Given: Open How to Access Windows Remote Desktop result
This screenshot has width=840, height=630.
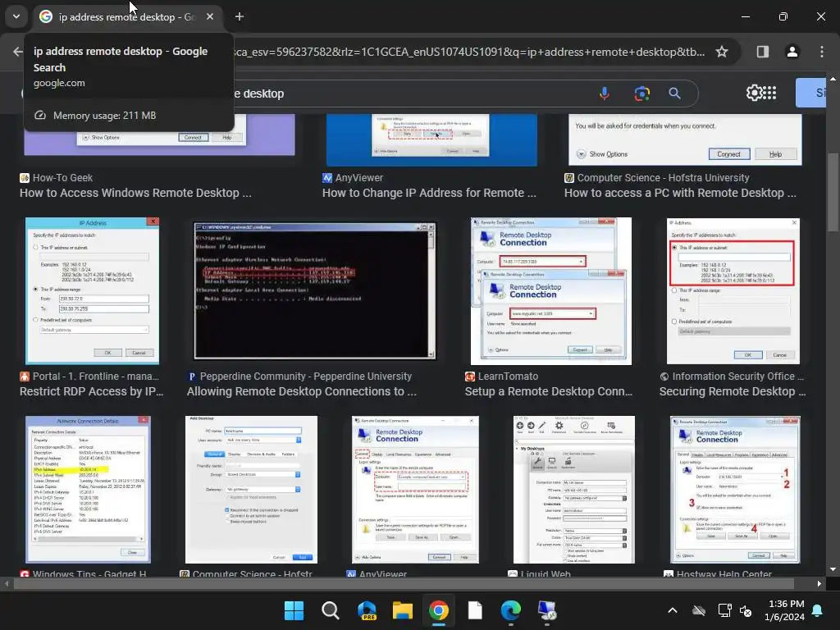Looking at the screenshot, I should pos(135,193).
